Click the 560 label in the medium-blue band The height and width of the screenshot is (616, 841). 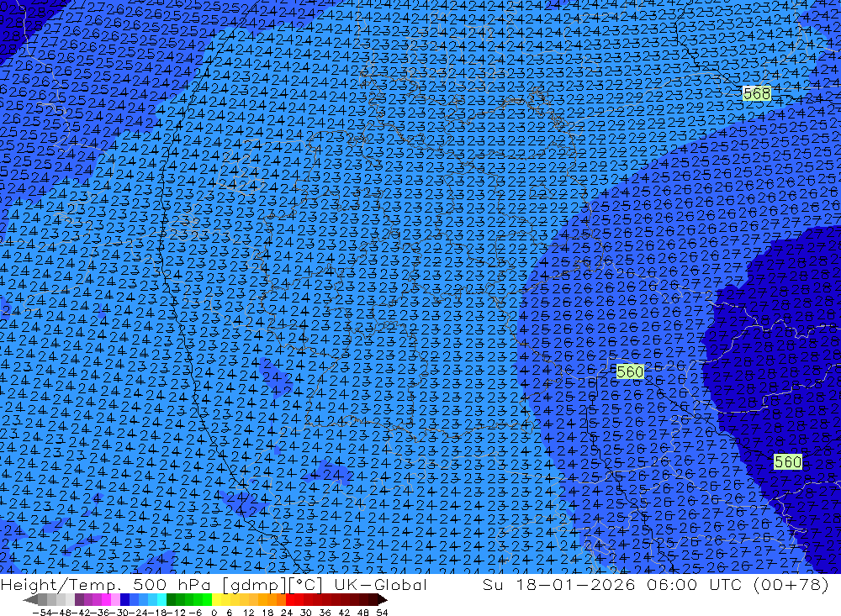[630, 371]
